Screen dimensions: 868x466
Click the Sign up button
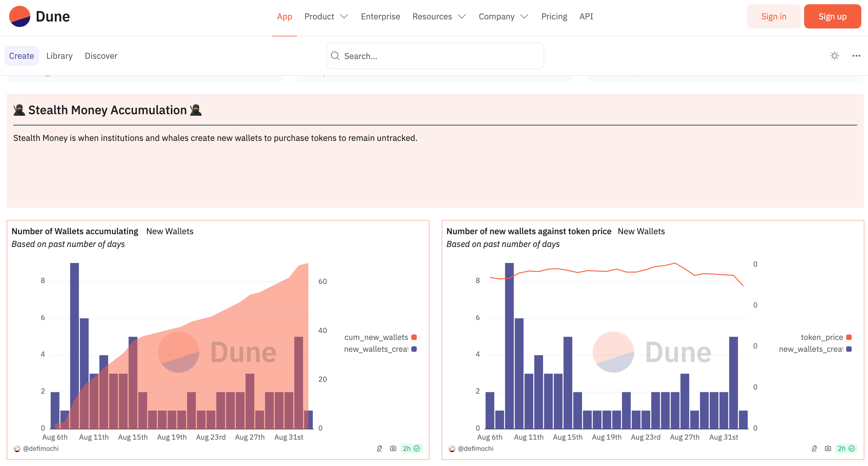(x=833, y=16)
